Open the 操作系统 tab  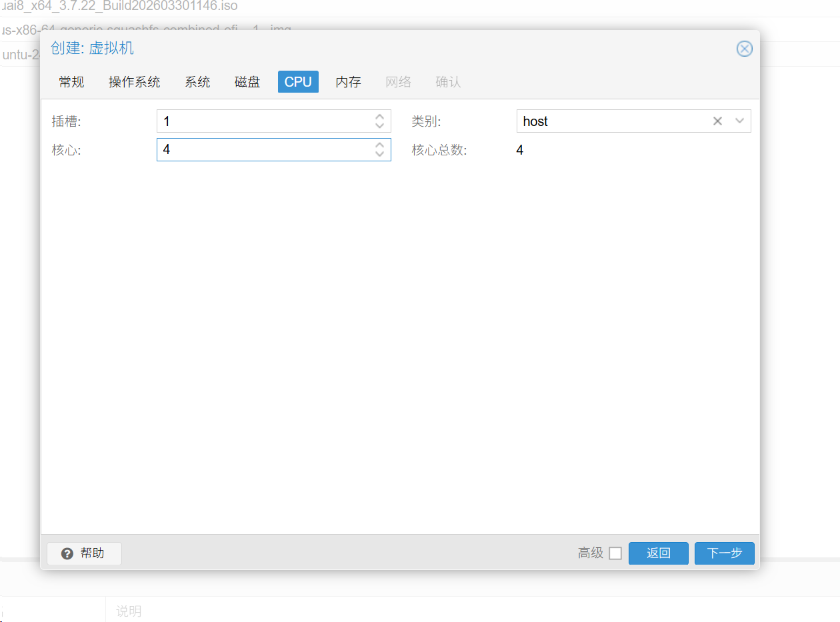pyautogui.click(x=134, y=82)
